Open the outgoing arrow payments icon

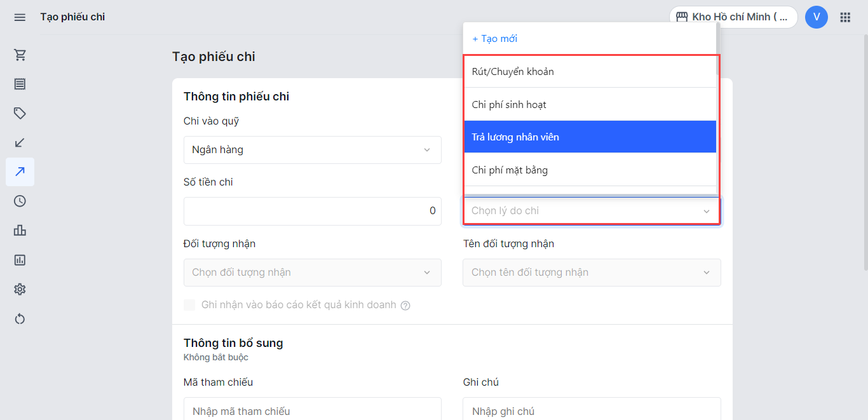click(x=20, y=172)
